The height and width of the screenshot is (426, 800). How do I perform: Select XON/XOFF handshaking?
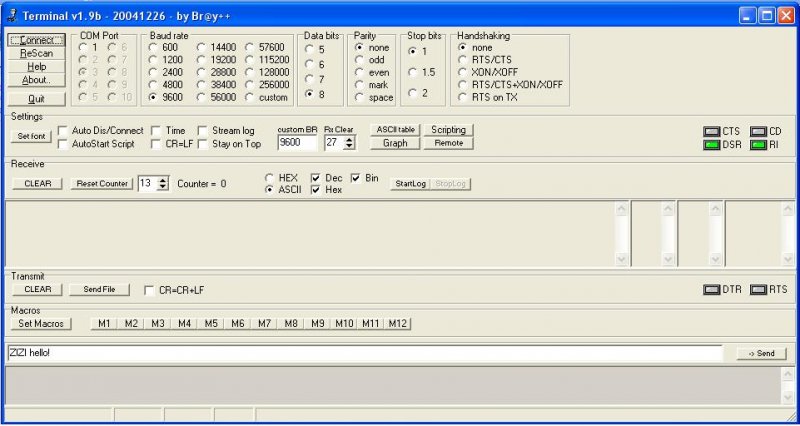(462, 72)
